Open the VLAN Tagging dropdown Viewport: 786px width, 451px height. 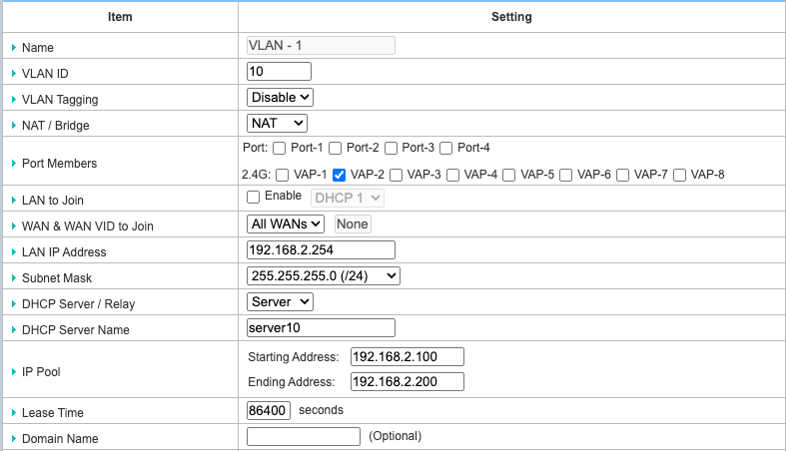[280, 97]
